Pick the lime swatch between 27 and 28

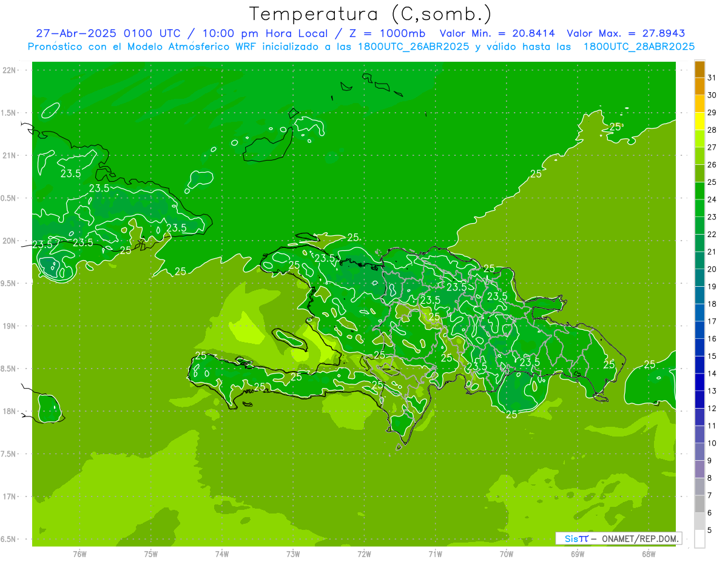(699, 139)
